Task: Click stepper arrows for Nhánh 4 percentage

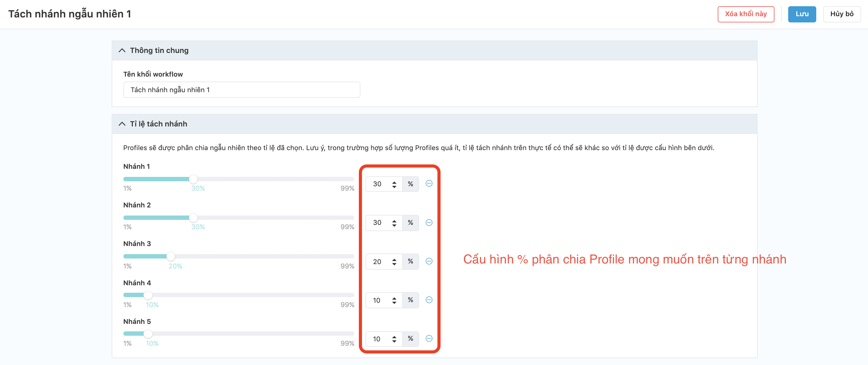Action: 394,300
